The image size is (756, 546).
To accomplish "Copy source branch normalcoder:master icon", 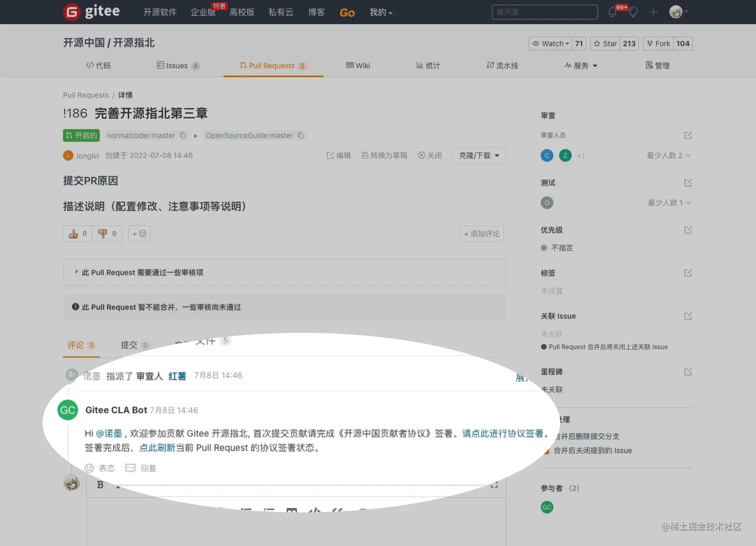I will click(x=183, y=135).
